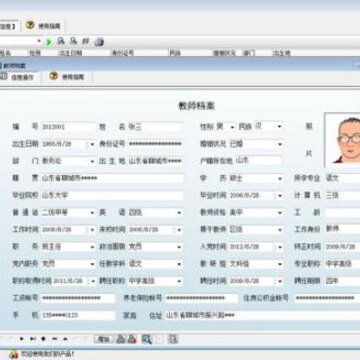Screen dimensions: 360x360
Task: Open the 工作时间 date dropdown
Action: 92,230
